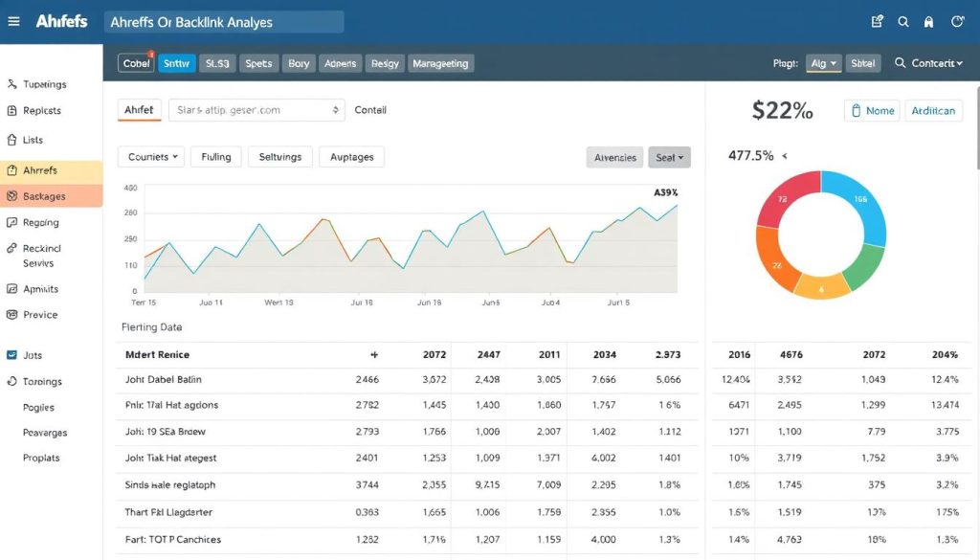Open the Seat dropdown

click(x=669, y=158)
